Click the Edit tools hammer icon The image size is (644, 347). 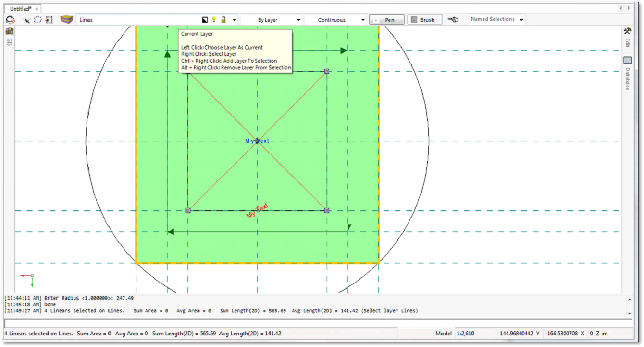click(627, 31)
